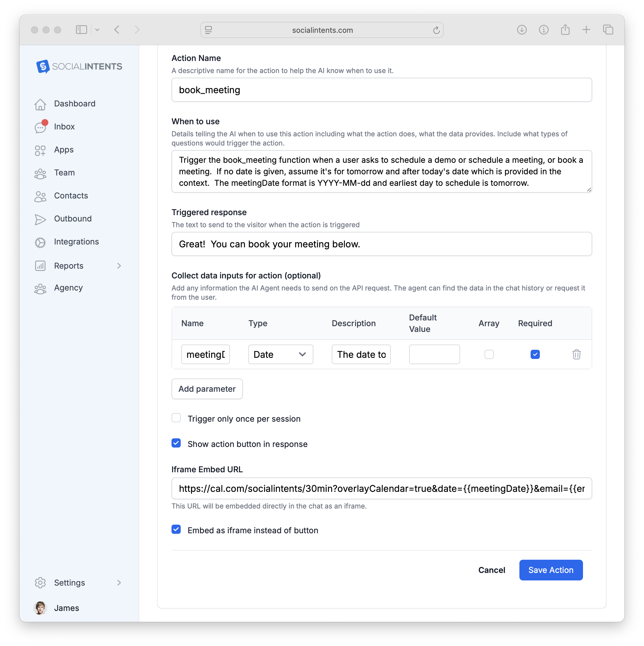Select the Apps icon in the sidebar
The height and width of the screenshot is (646, 644).
tap(40, 150)
